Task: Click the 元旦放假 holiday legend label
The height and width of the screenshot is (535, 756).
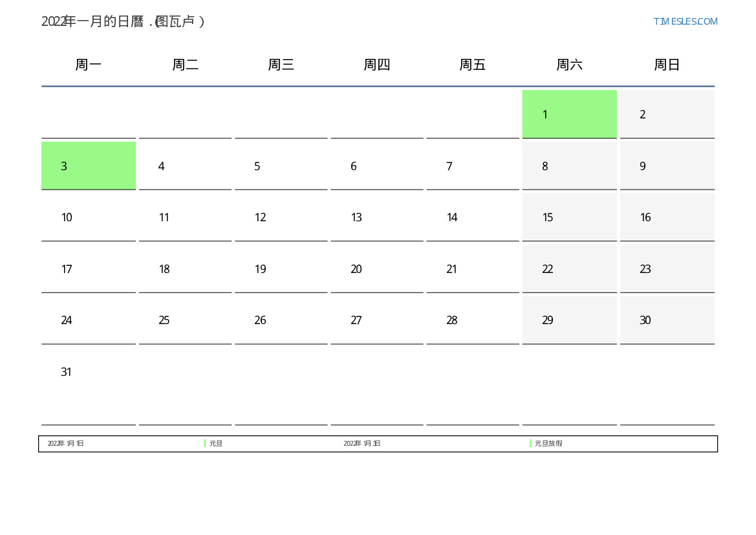Action: pyautogui.click(x=548, y=444)
